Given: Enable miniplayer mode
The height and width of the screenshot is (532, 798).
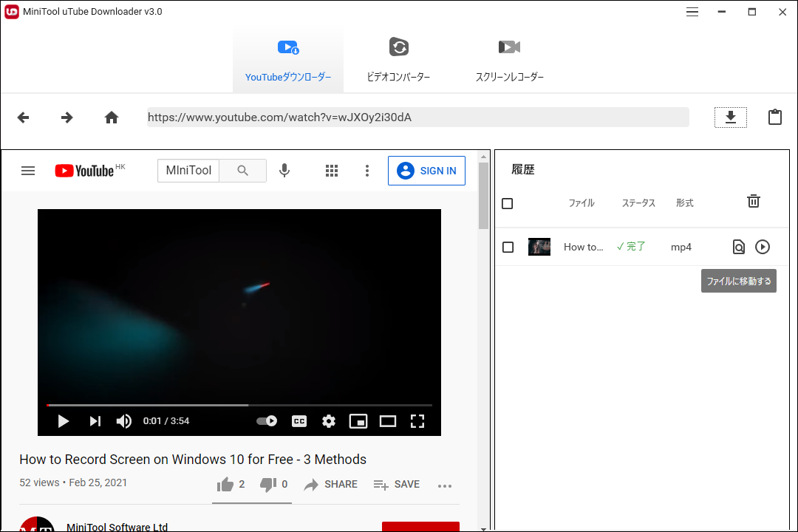Looking at the screenshot, I should click(358, 421).
